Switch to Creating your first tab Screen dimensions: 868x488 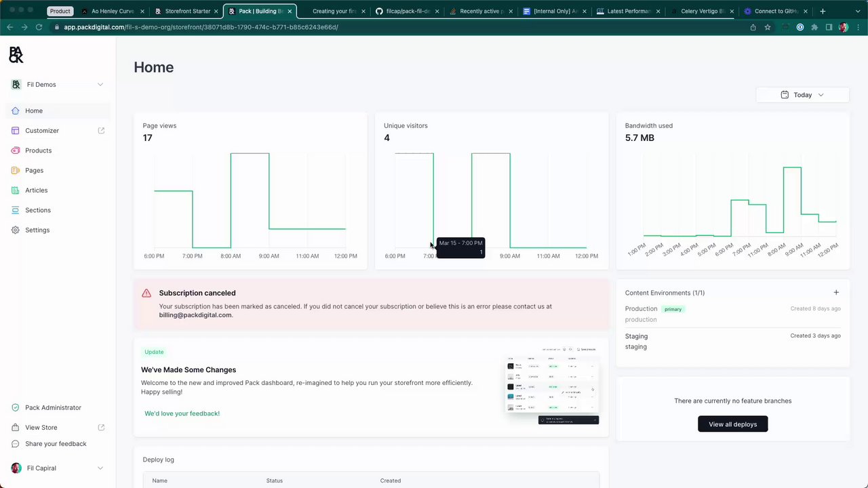(334, 11)
